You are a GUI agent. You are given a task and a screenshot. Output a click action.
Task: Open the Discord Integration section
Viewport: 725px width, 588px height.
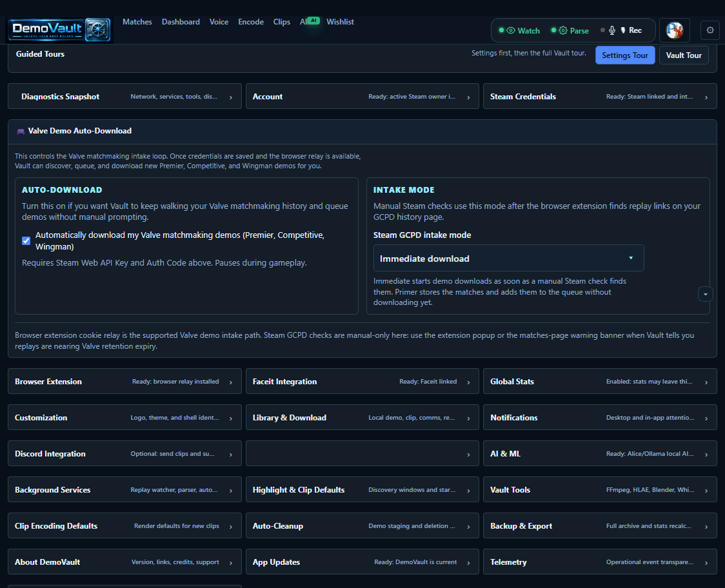pos(124,453)
